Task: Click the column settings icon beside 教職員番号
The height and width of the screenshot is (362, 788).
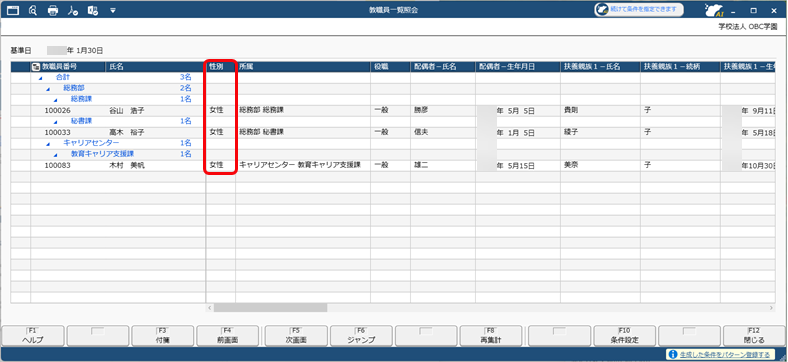Action: pyautogui.click(x=36, y=66)
